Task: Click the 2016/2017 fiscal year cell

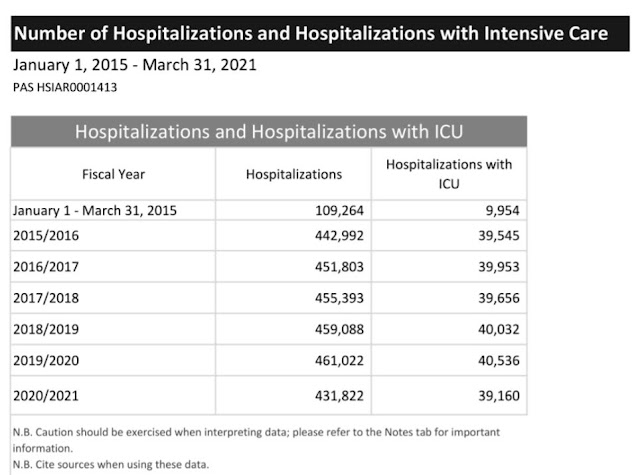Action: click(113, 267)
